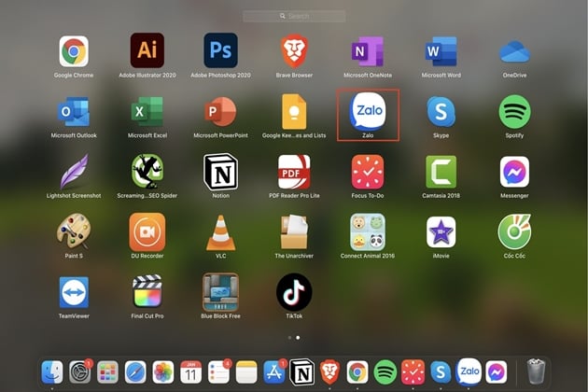The image size is (588, 392).
Task: Open Photos in the Dock
Action: tap(163, 372)
